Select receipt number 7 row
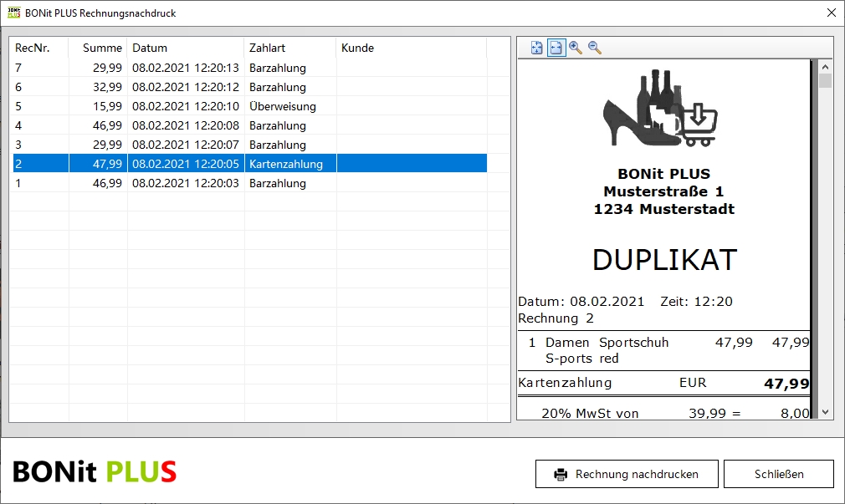845x504 pixels. [x=250, y=68]
